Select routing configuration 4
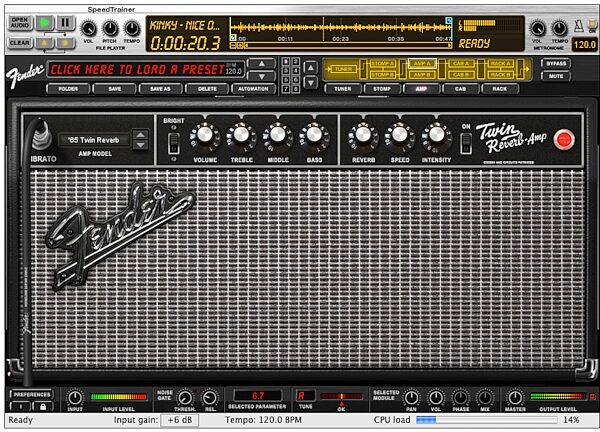The image size is (600, 432). coord(296,71)
